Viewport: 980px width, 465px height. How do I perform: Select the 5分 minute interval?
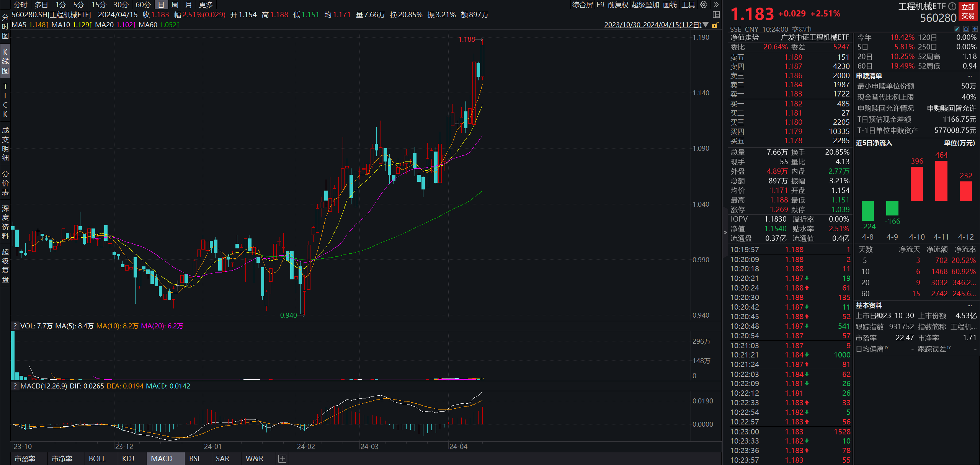click(x=79, y=5)
